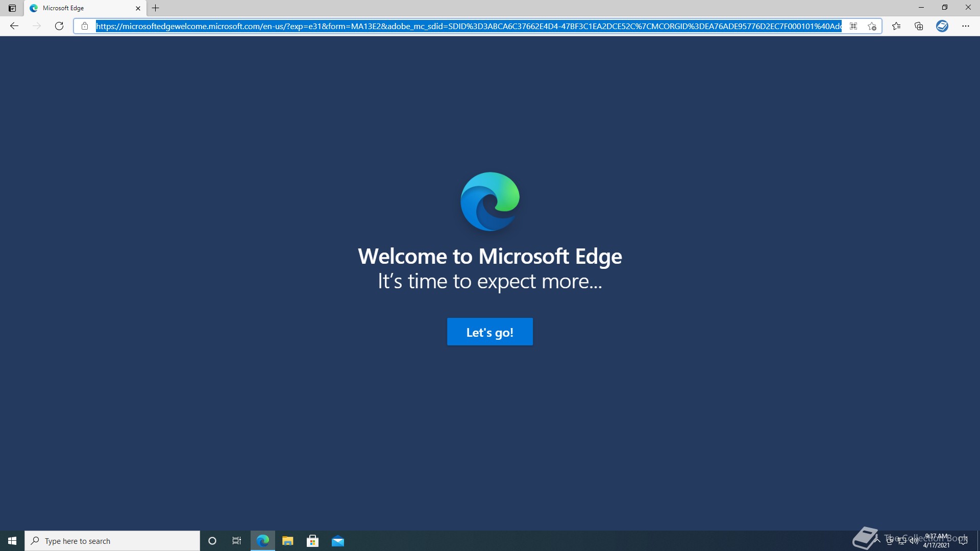Viewport: 980px width, 551px height.
Task: Go back to the previous page
Action: tap(14, 26)
